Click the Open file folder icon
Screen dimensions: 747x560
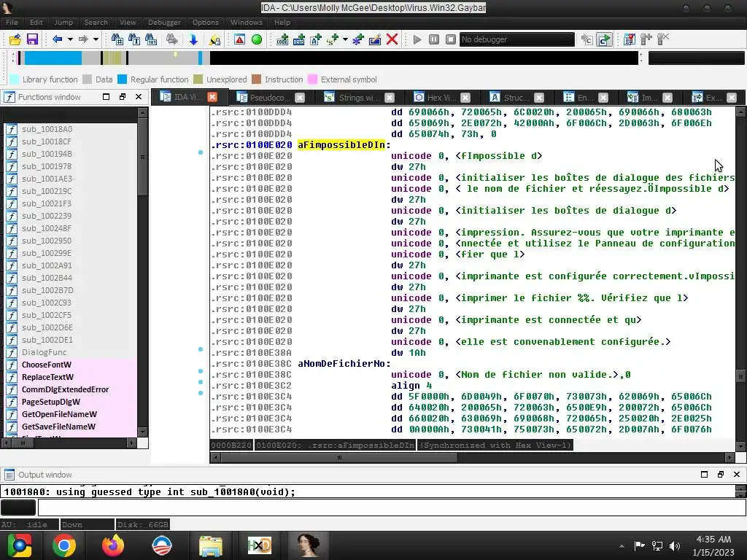[x=15, y=39]
